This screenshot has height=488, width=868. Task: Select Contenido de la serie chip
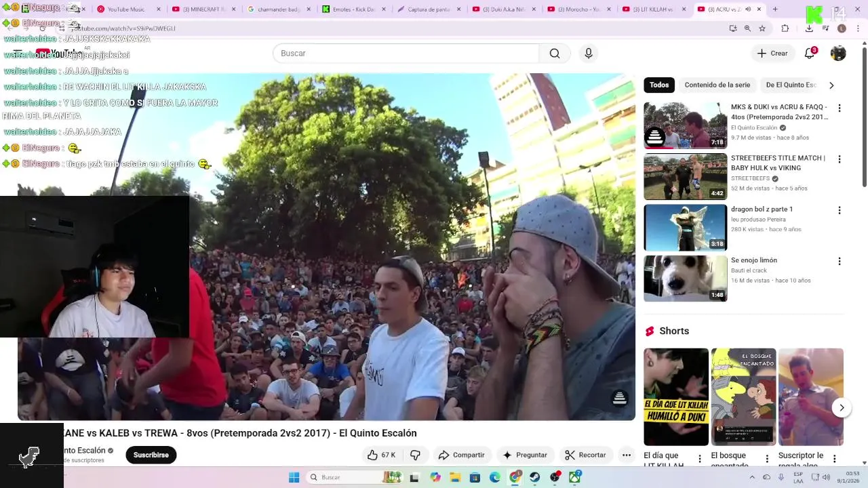pos(717,85)
